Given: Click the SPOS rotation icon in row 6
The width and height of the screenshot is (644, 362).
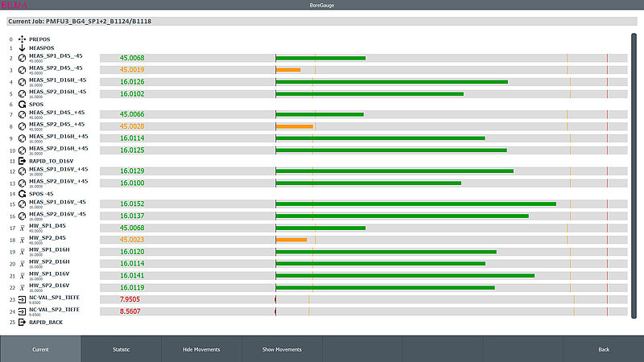Looking at the screenshot, I should pos(23,105).
